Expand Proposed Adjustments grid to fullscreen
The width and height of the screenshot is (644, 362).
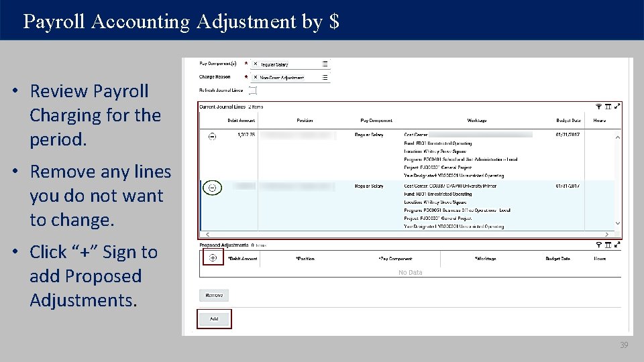coord(617,245)
